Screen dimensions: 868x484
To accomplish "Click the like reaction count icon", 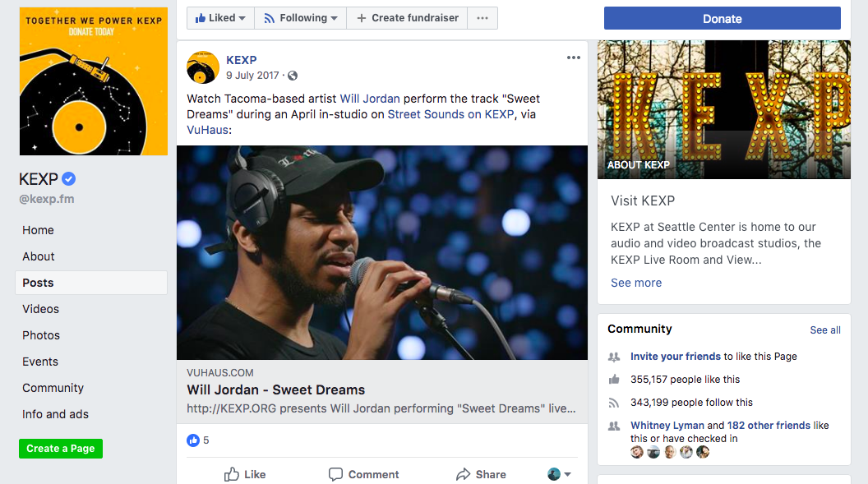I will [x=193, y=440].
